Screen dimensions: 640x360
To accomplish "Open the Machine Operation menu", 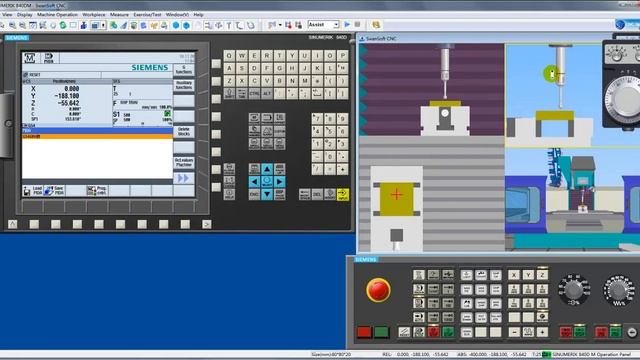I will tap(57, 15).
